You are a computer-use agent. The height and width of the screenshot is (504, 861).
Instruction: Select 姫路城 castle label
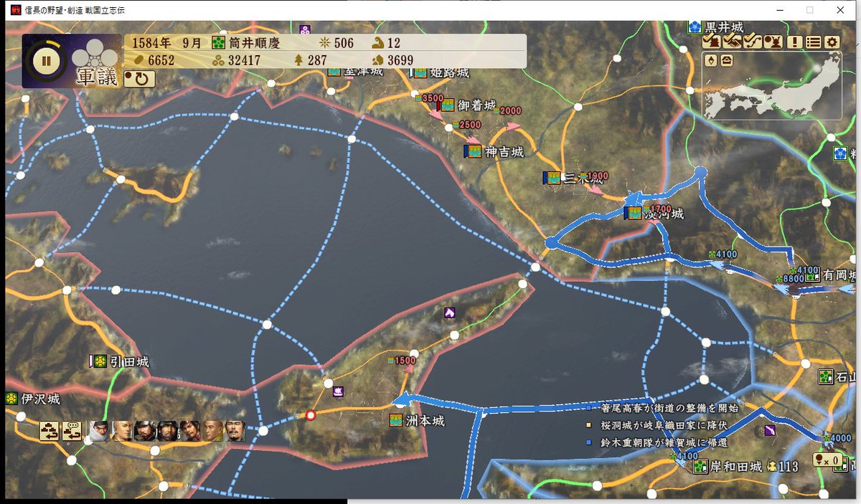click(x=449, y=72)
